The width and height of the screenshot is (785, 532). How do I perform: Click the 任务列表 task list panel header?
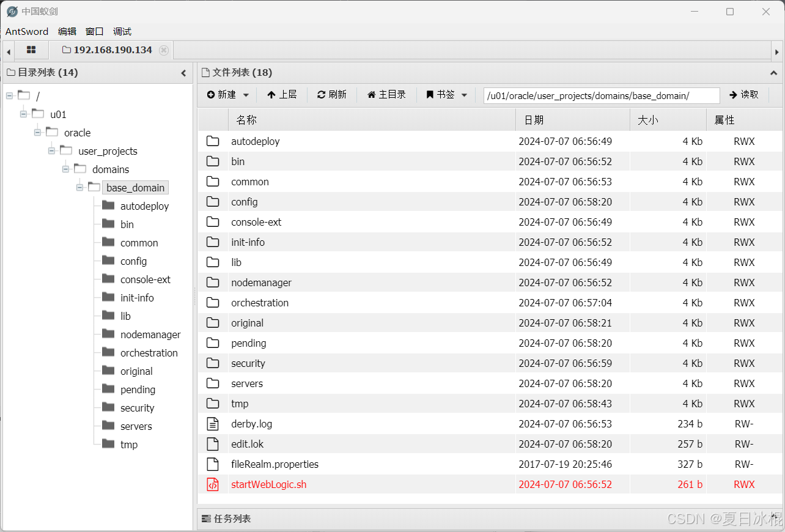[490, 519]
